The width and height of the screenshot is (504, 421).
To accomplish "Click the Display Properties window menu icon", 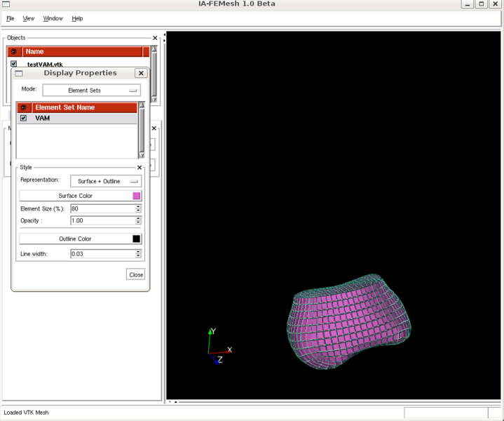I will point(19,73).
